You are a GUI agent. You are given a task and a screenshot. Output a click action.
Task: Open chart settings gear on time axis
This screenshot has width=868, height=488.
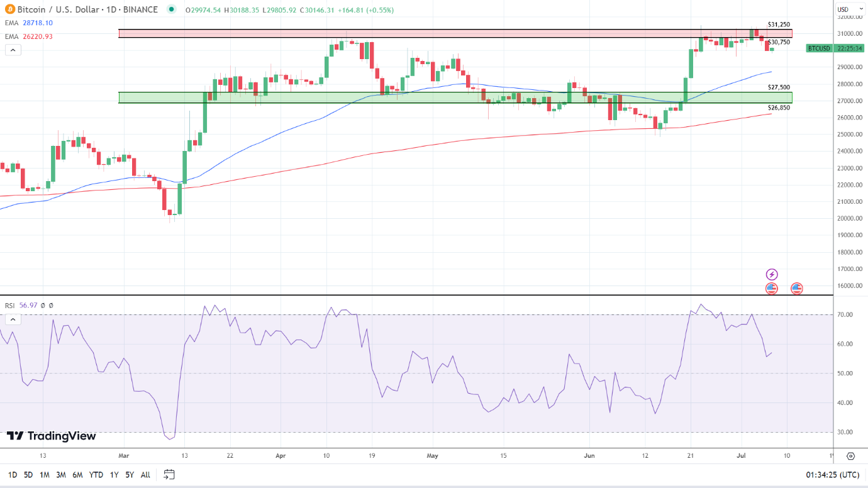click(850, 456)
